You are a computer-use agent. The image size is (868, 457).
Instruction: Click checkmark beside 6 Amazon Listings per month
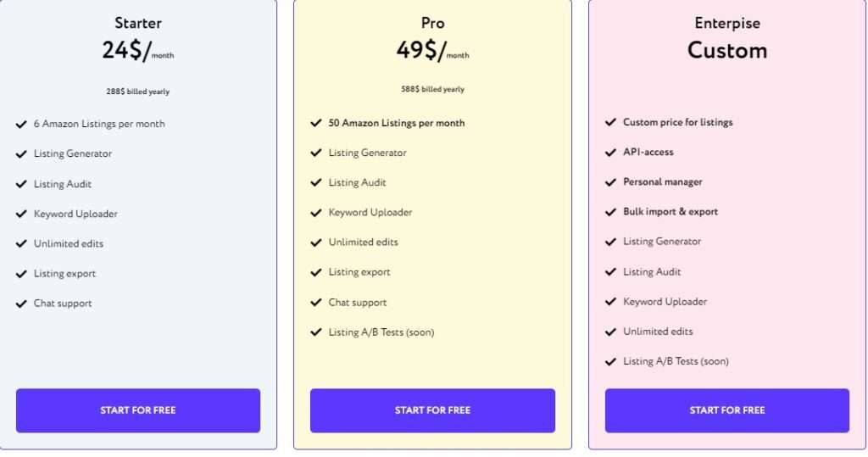click(x=21, y=124)
